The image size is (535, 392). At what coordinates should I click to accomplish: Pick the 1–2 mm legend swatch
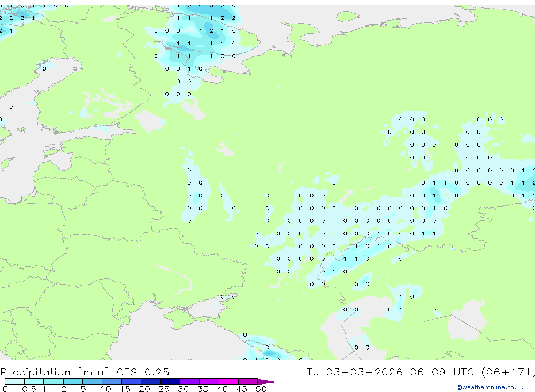tap(53, 381)
